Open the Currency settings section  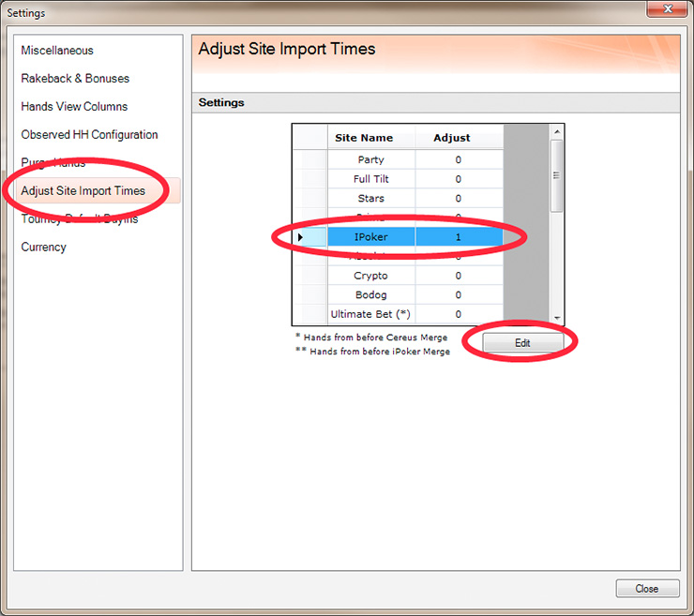tap(43, 247)
